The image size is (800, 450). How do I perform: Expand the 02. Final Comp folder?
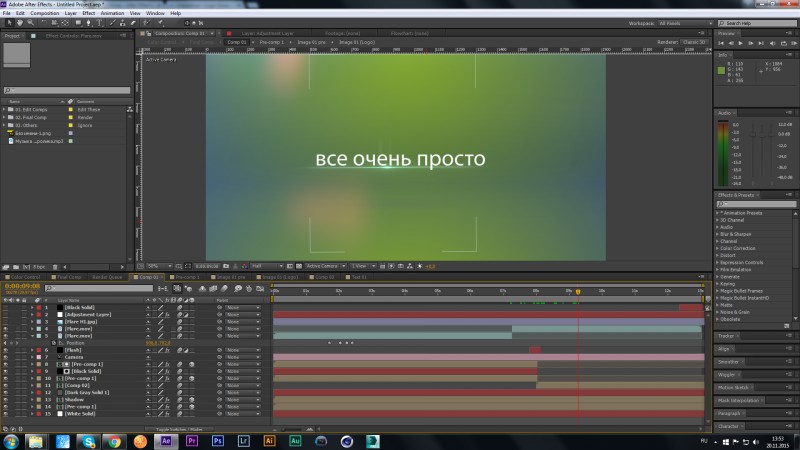tap(4, 117)
